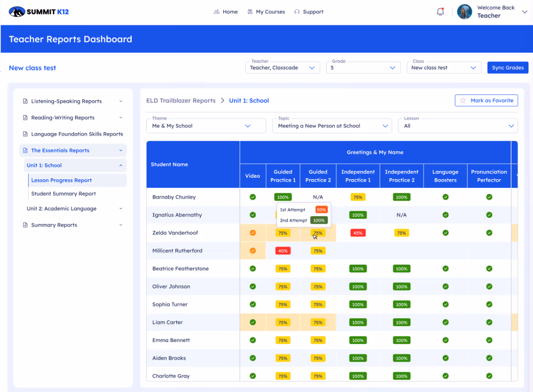Click the Greetings & My Name group header
533x392 pixels.
[x=375, y=152]
